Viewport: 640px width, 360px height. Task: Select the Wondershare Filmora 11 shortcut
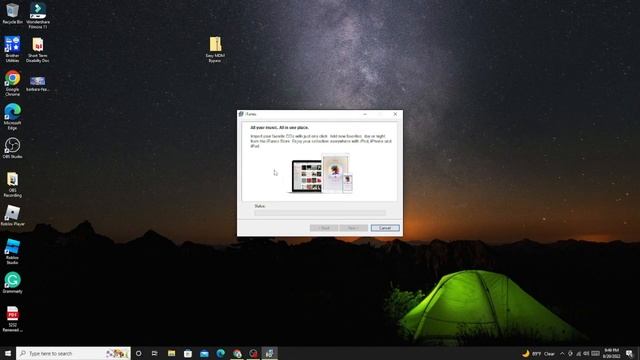(38, 16)
